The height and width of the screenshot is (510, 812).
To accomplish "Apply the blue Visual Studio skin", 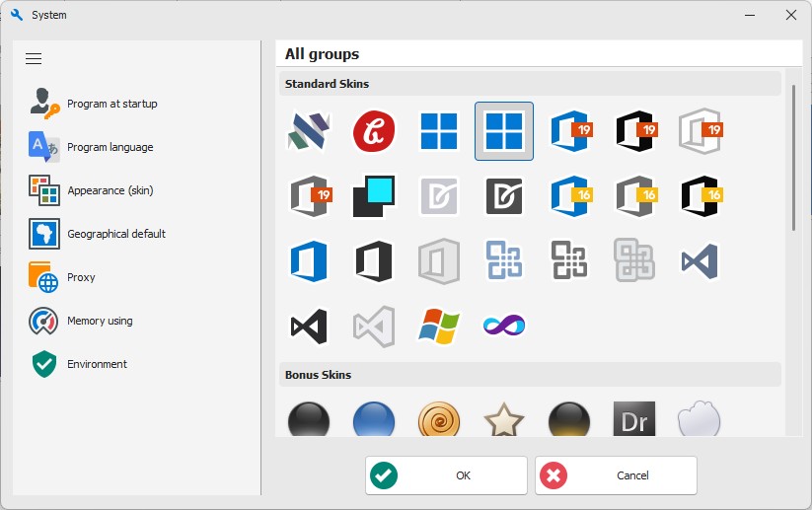I will click(x=700, y=261).
